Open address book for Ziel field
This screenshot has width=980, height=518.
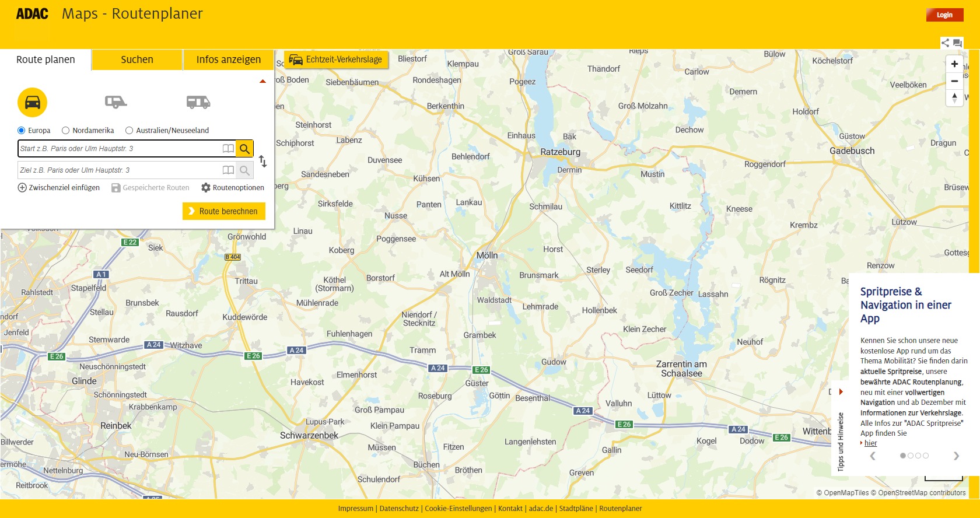[228, 170]
